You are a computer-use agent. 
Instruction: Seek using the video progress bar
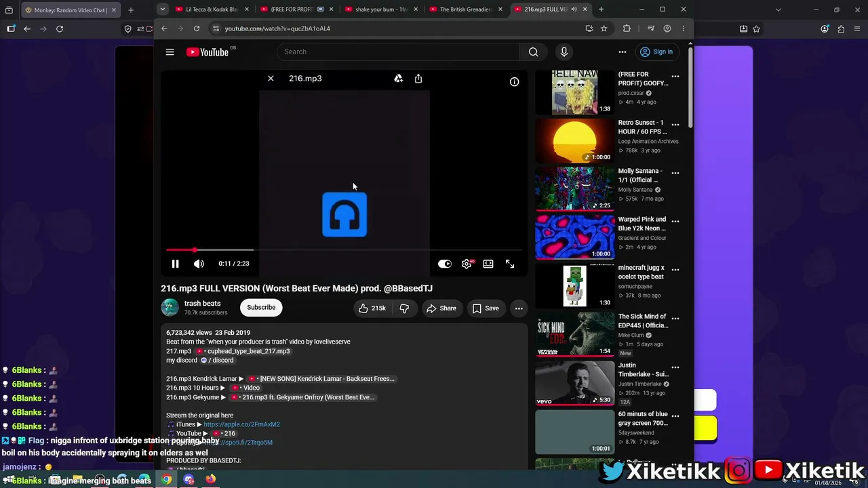[x=344, y=250]
